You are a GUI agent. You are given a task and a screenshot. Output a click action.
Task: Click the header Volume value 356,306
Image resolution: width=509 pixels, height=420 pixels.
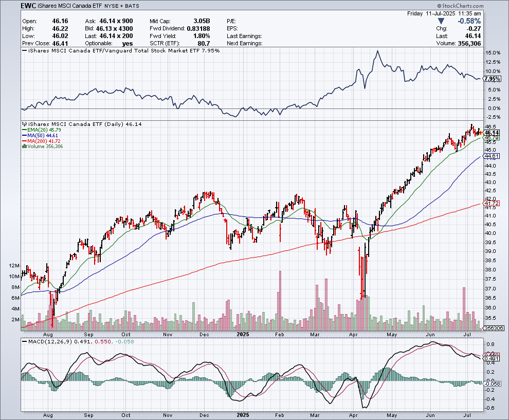(469, 44)
